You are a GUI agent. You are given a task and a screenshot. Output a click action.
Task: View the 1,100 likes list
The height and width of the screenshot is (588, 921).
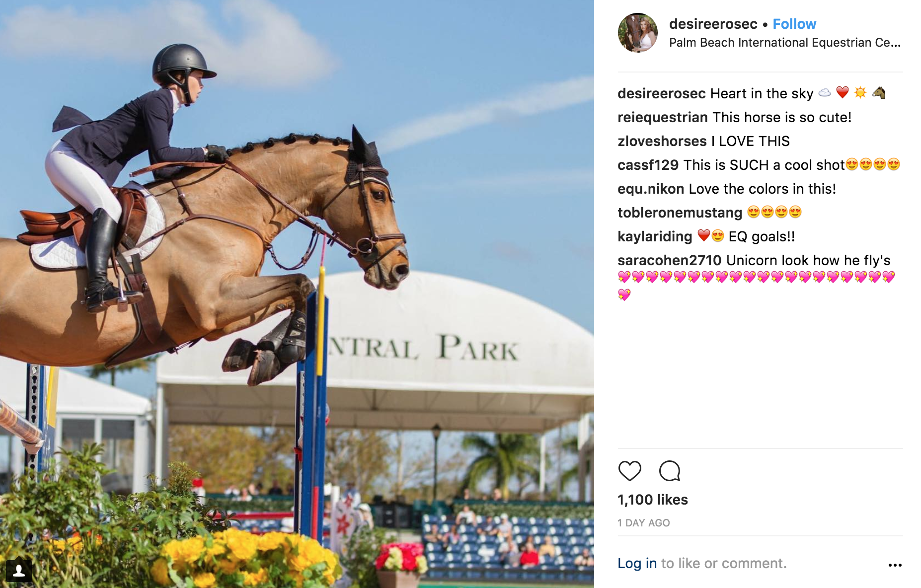coord(652,500)
